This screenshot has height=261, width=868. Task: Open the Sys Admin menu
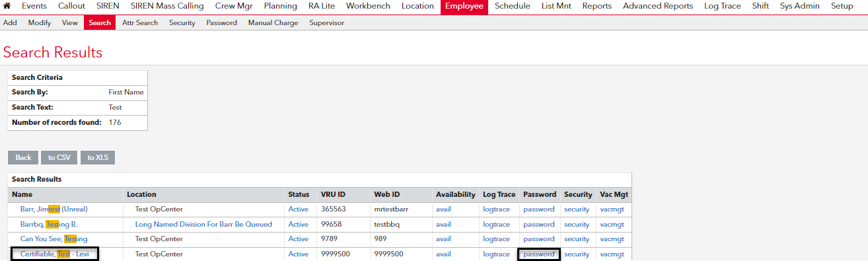(x=800, y=6)
